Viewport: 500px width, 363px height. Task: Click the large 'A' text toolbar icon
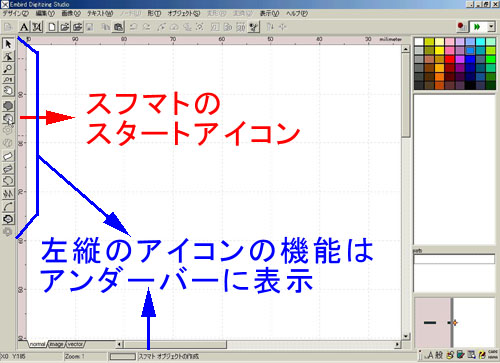[24, 27]
